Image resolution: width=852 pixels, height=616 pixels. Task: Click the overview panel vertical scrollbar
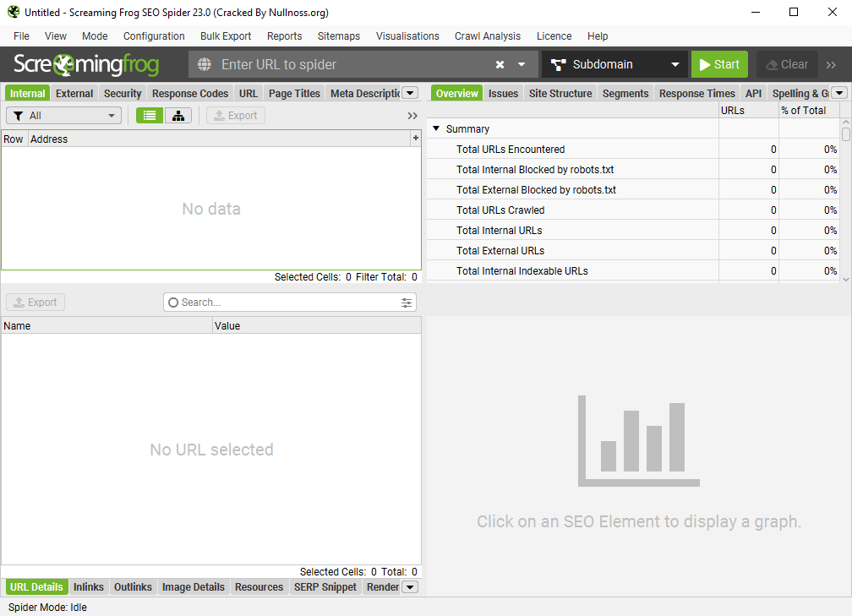pyautogui.click(x=845, y=203)
